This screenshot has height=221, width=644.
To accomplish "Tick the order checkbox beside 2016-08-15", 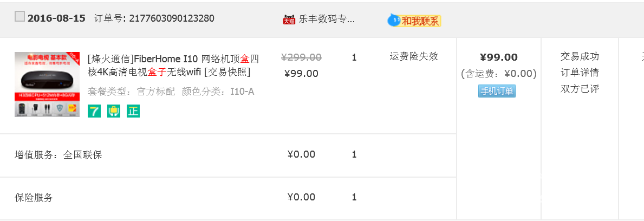I will pos(19,16).
